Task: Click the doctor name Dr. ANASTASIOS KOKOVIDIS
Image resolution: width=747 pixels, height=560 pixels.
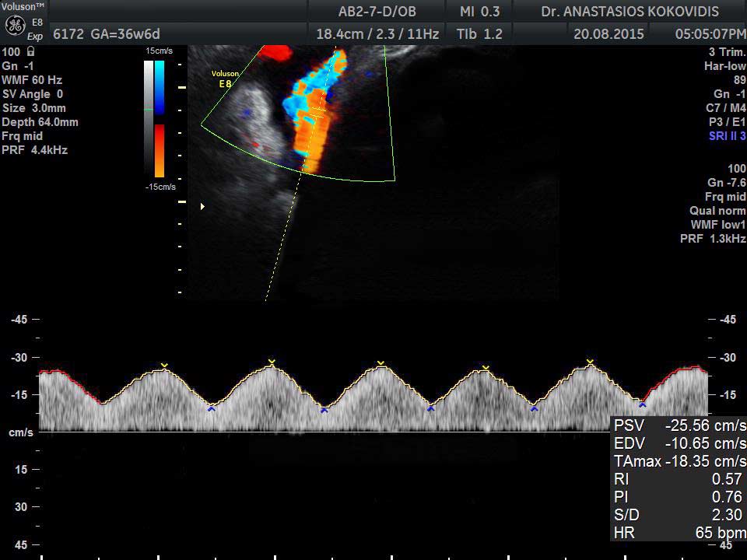Action: point(630,12)
